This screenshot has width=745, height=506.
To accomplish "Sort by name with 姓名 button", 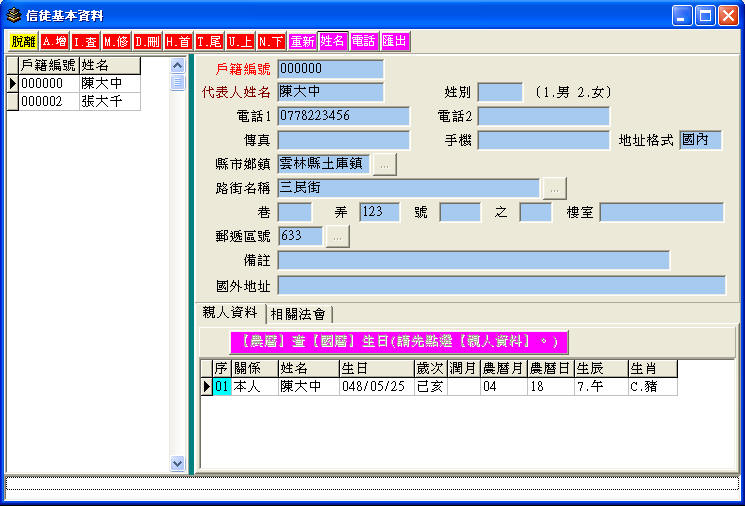I will coord(333,41).
